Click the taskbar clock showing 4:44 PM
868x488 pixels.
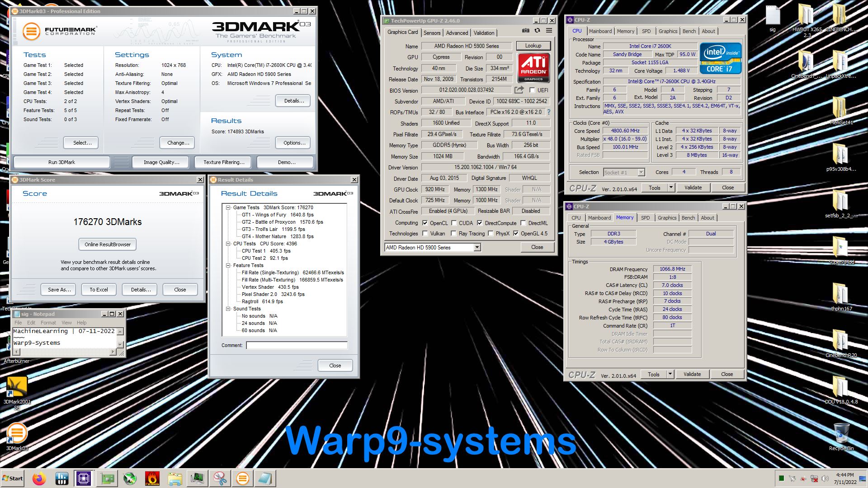(x=844, y=479)
